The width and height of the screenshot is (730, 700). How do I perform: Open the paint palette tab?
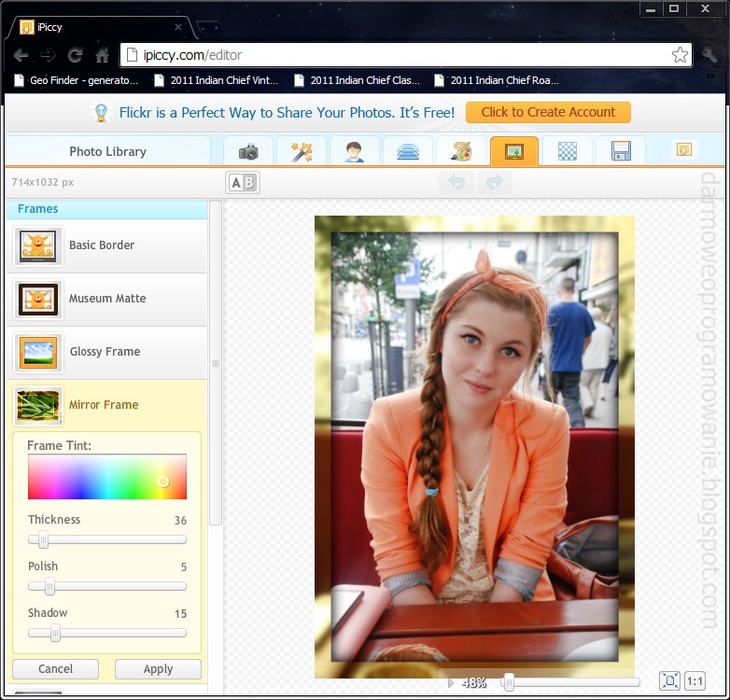pyautogui.click(x=461, y=151)
